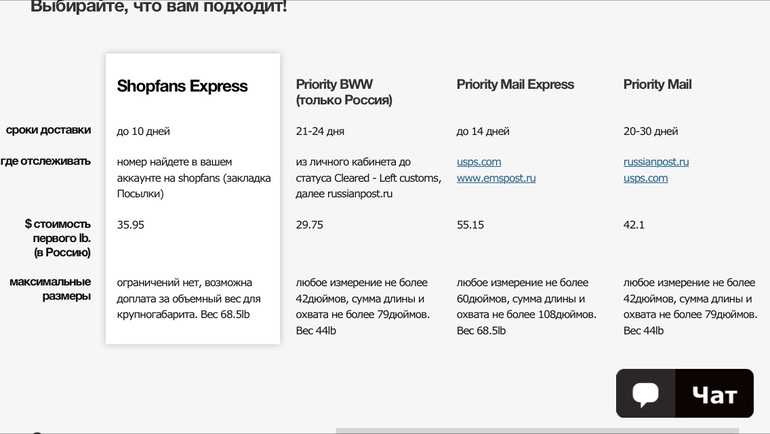
Task: Open the russianpost.ru link under Priority Mail
Action: click(655, 162)
